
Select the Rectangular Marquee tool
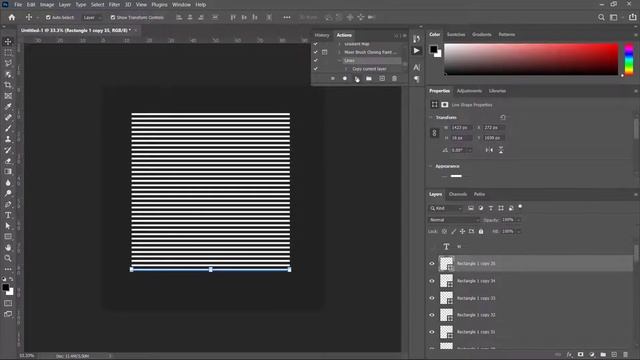click(x=8, y=52)
